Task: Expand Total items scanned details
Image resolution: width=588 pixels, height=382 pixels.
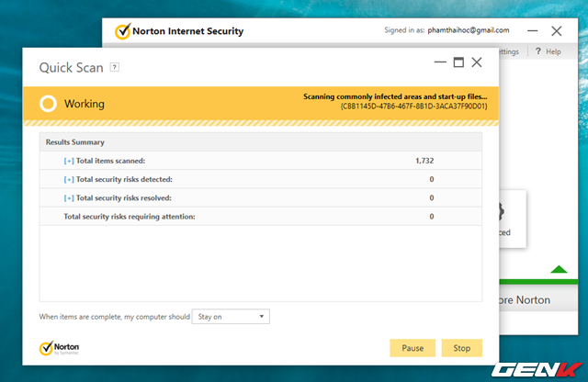Action: click(x=69, y=161)
